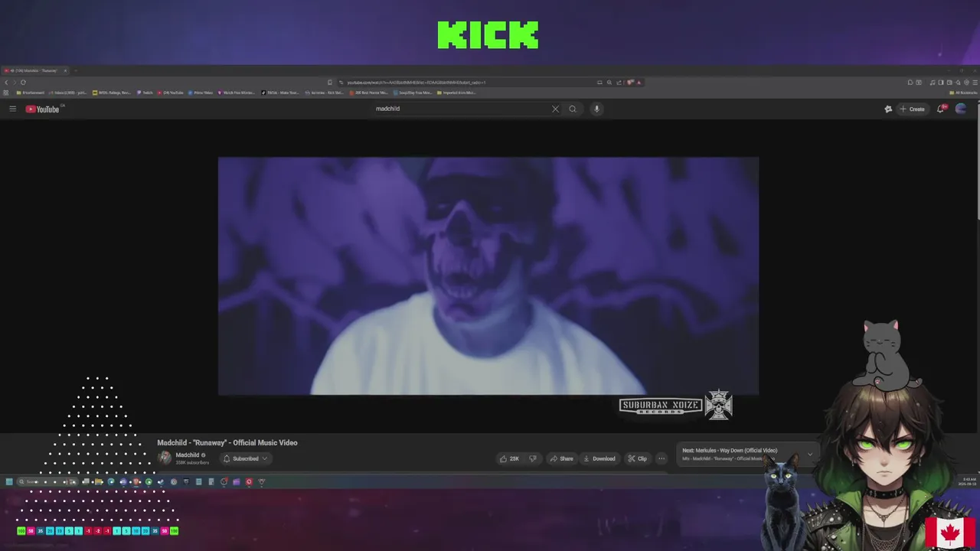Open the All Bookmarks folder

[x=963, y=93]
